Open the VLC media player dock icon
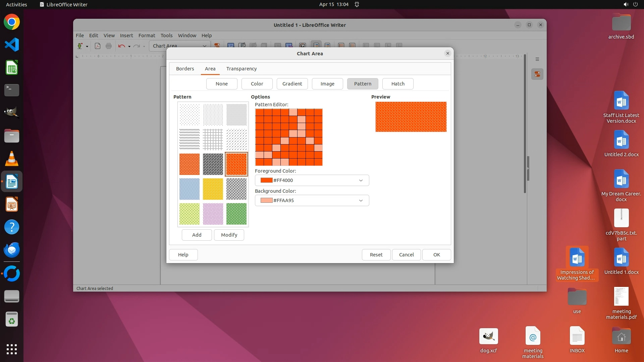644x362 pixels. pyautogui.click(x=12, y=159)
